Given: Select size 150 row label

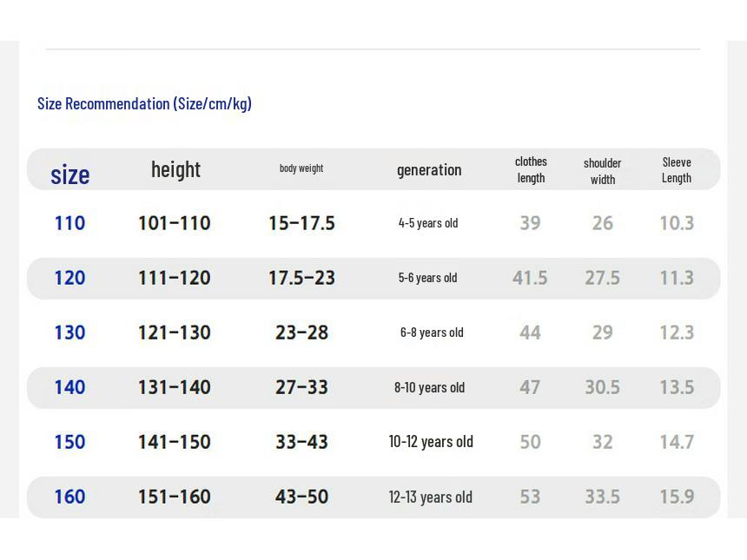Looking at the screenshot, I should 70,442.
